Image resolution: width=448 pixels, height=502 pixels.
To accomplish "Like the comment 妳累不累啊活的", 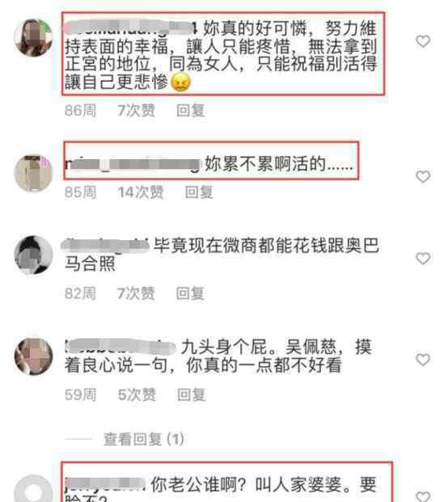I will tap(423, 176).
